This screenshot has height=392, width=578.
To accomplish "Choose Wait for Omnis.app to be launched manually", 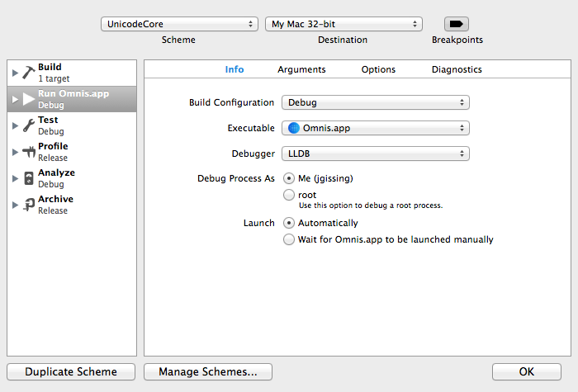I will point(288,239).
